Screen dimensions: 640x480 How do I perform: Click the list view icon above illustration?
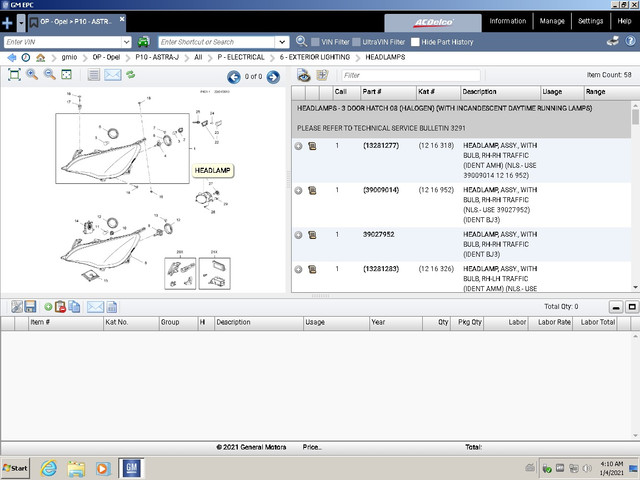coord(93,75)
